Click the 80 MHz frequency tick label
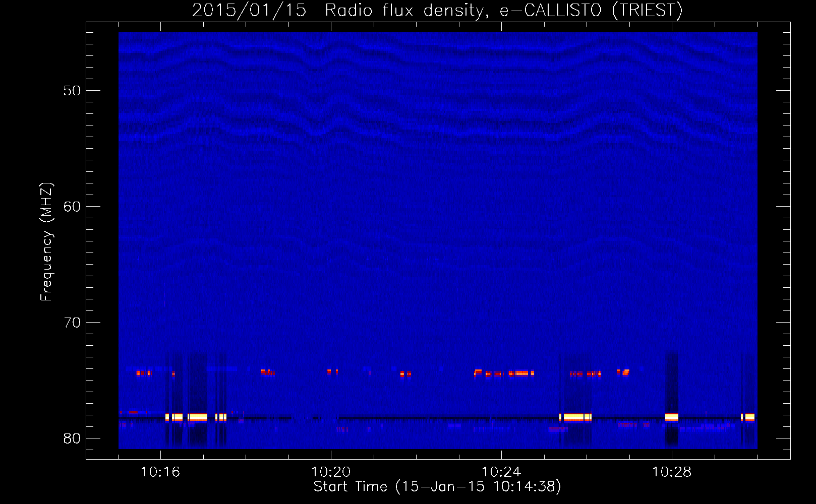This screenshot has width=816, height=504. [72, 438]
